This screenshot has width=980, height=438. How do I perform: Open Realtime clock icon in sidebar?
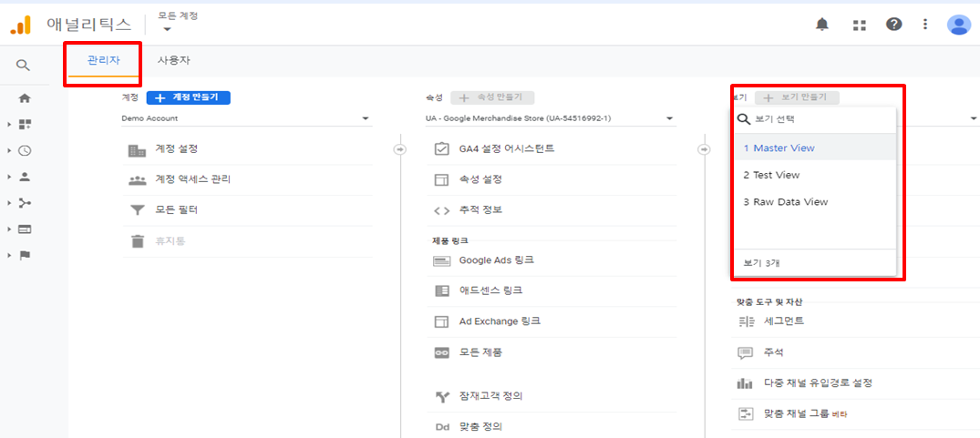click(25, 150)
